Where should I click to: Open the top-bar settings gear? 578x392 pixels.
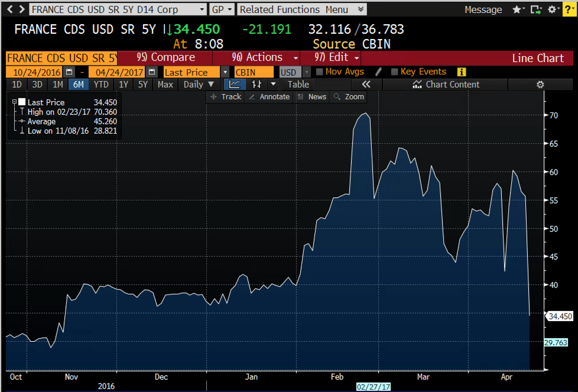552,9
